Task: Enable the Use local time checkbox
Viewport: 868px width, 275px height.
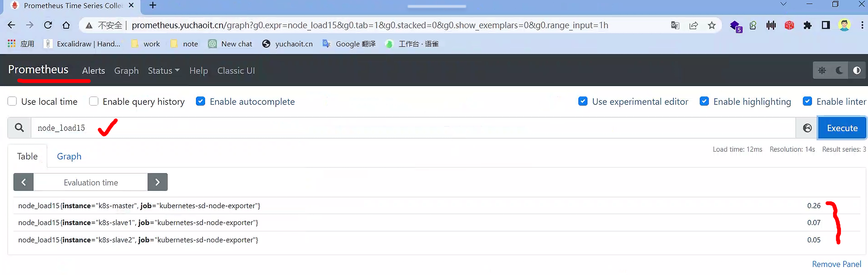Action: 12,101
